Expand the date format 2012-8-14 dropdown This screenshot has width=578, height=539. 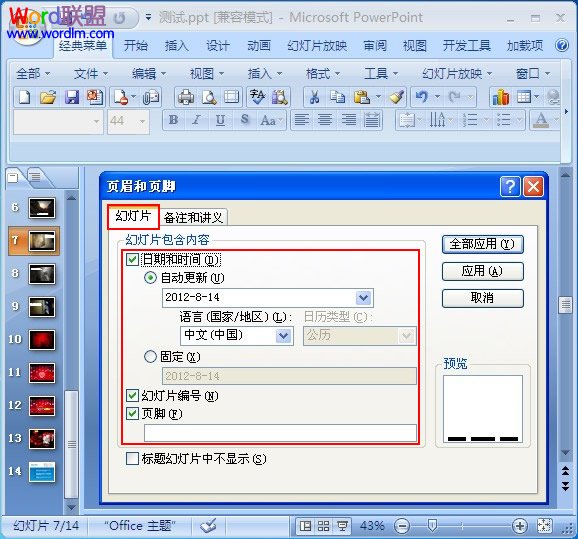point(363,298)
